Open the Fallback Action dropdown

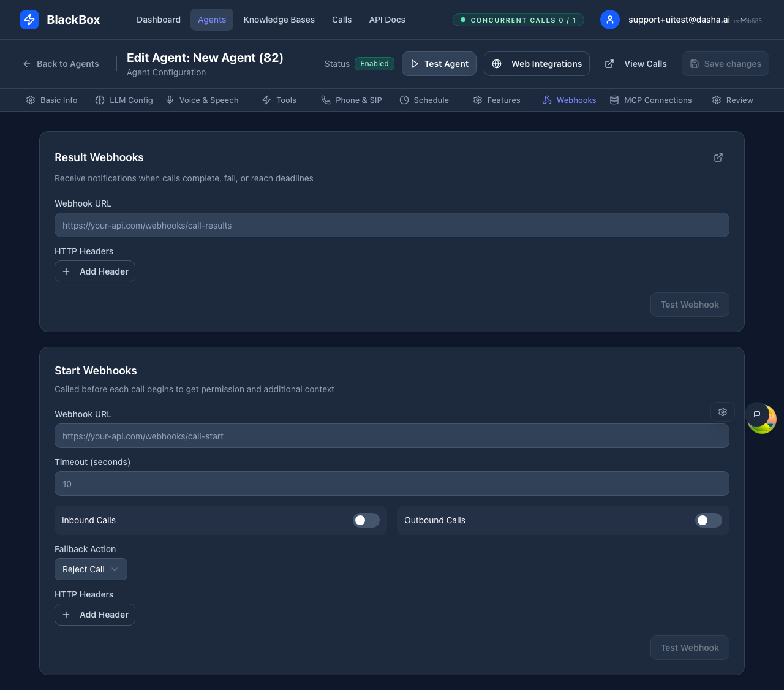point(91,569)
